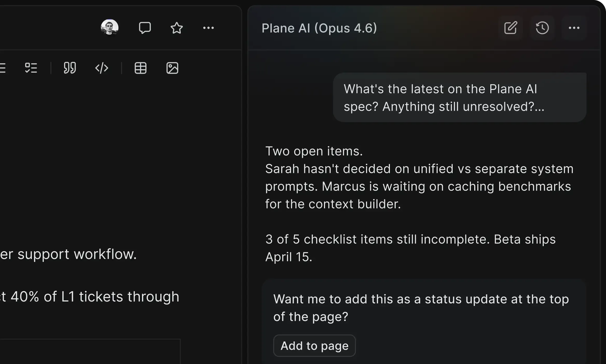Select the question bubble about the Plane AI spec
The height and width of the screenshot is (364, 606).
point(459,98)
